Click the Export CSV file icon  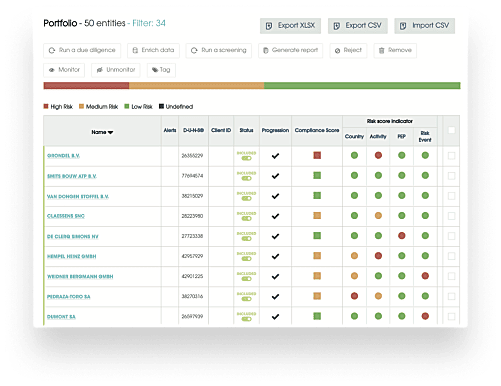click(x=337, y=26)
